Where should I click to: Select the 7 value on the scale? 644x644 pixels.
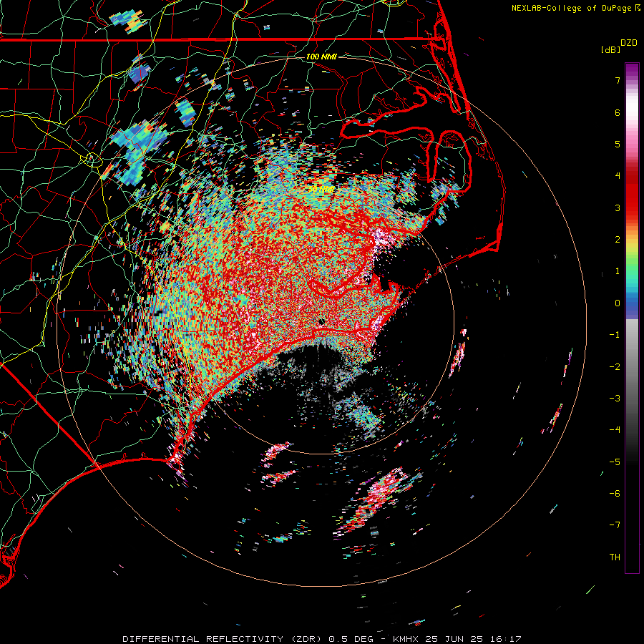tap(618, 80)
